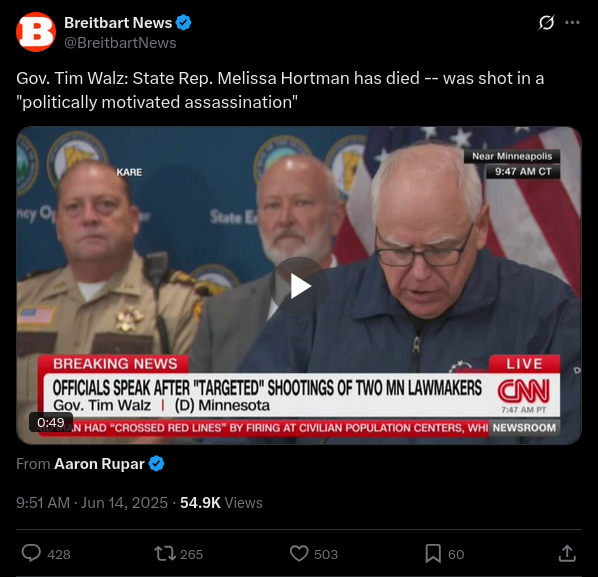Image resolution: width=598 pixels, height=577 pixels.
Task: Click the tweet text about Melissa Hortman
Action: point(280,90)
